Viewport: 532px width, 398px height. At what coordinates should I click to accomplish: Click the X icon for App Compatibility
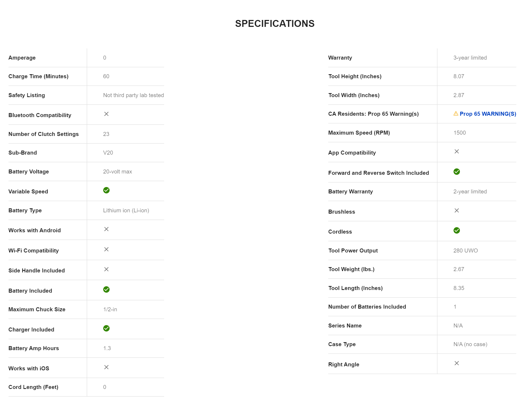[457, 151]
